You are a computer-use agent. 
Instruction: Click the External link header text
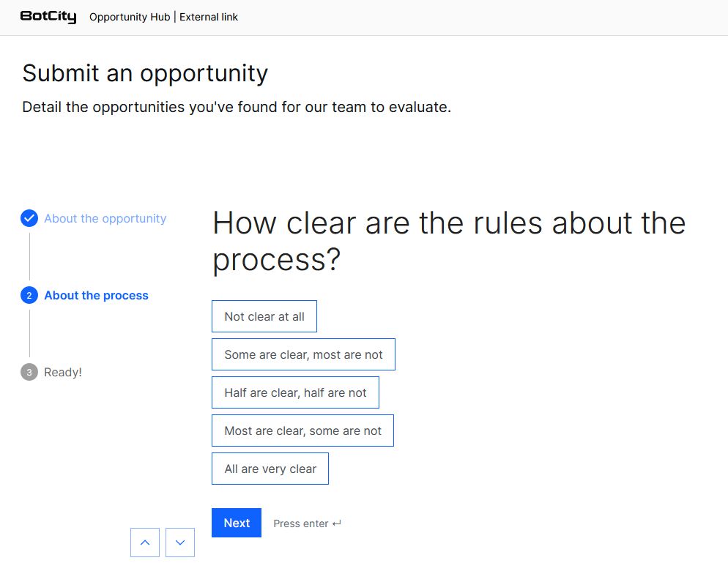point(209,17)
